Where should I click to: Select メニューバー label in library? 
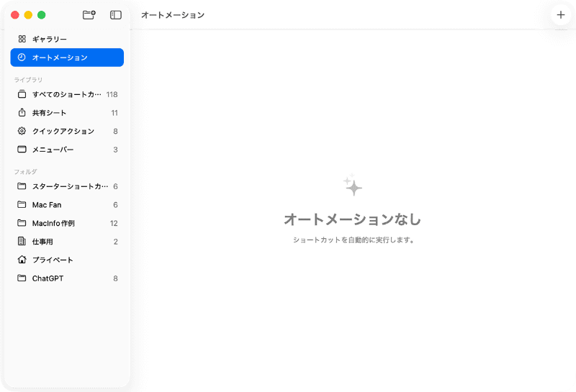[53, 150]
